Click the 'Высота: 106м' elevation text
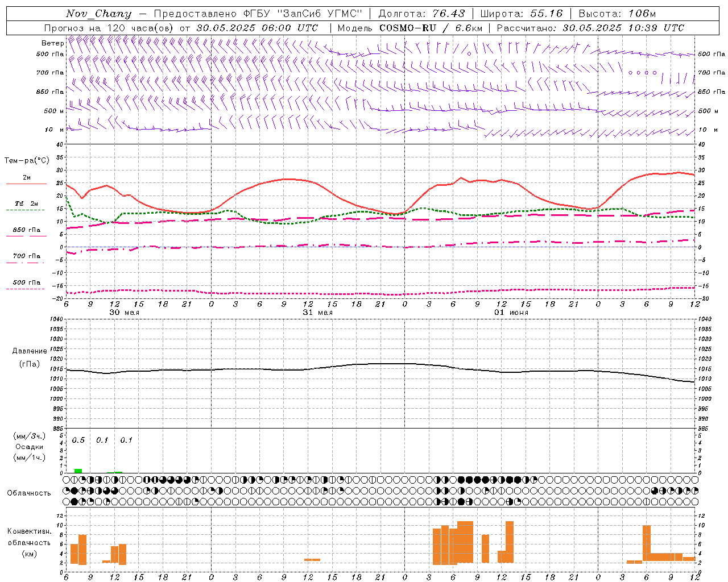Viewport: 728px width, 582px height. pos(617,14)
